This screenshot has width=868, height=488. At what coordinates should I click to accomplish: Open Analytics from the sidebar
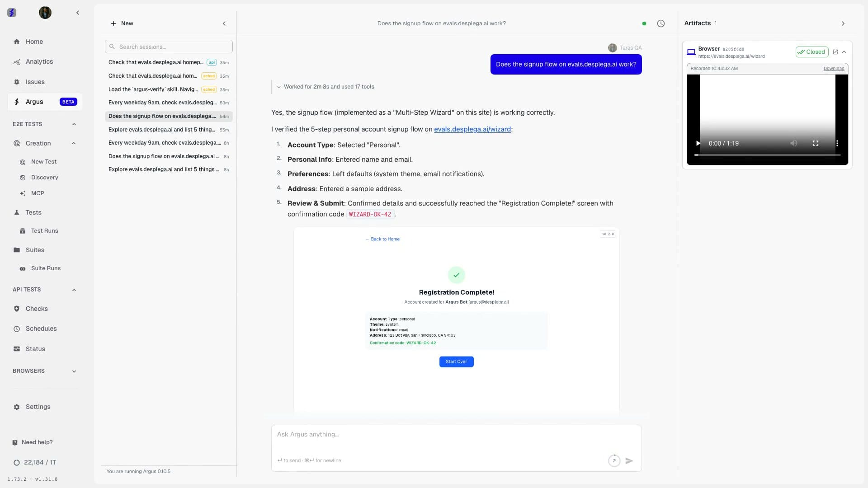39,61
